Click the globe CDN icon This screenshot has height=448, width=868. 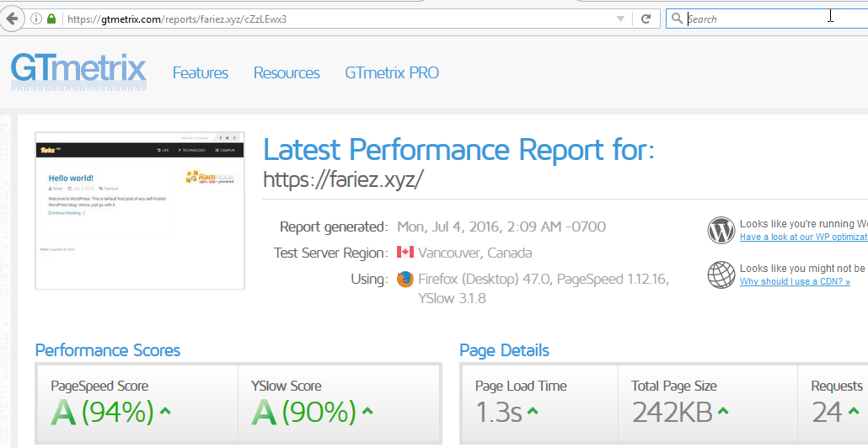[721, 275]
